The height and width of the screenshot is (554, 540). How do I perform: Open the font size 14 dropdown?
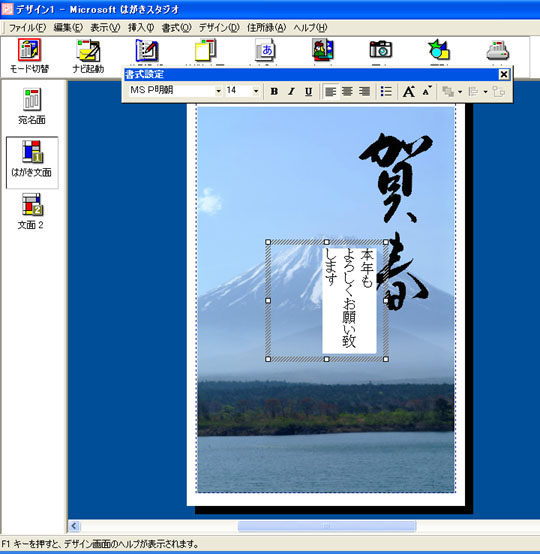[256, 91]
